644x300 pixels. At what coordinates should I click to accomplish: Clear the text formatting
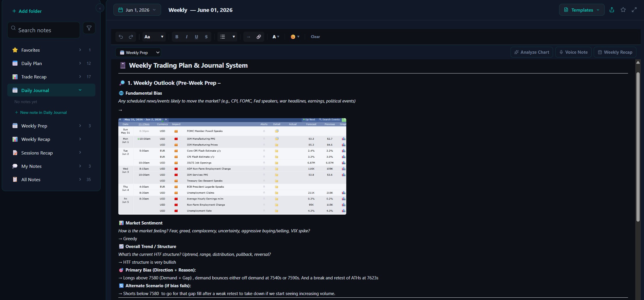pos(315,37)
